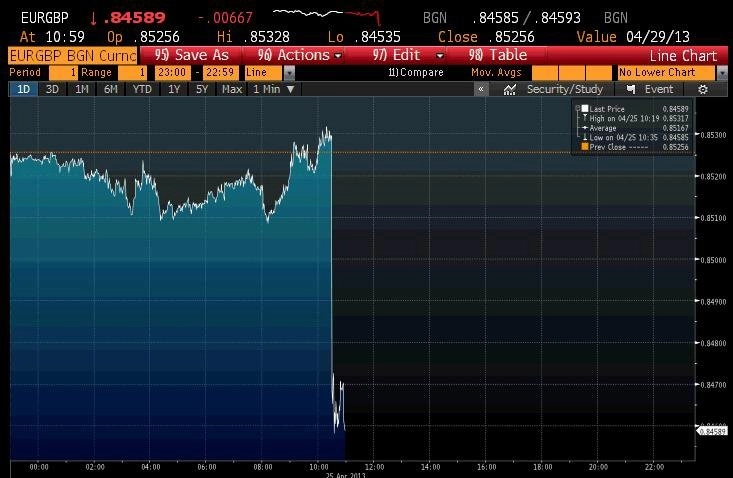
Task: Select the YTD range tab
Action: click(x=142, y=89)
